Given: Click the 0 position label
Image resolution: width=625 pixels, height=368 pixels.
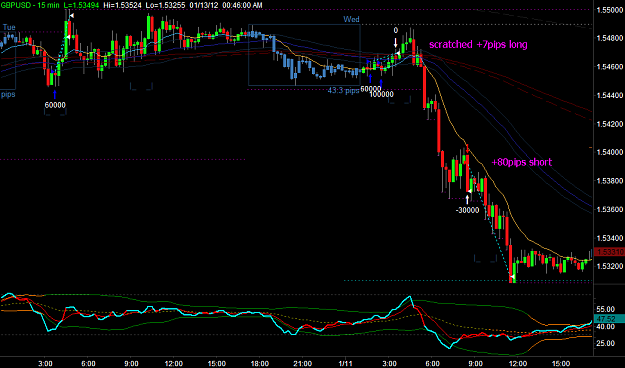Looking at the screenshot, I should tap(395, 30).
